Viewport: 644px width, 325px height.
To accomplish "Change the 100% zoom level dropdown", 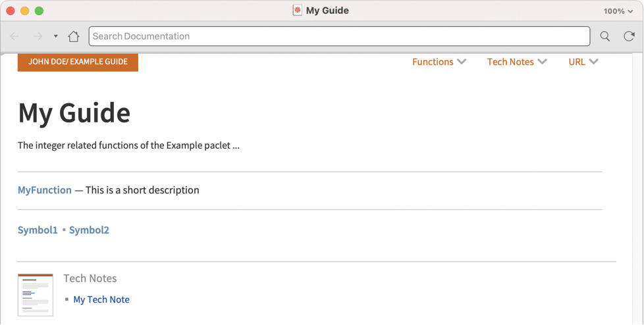I will [x=618, y=11].
